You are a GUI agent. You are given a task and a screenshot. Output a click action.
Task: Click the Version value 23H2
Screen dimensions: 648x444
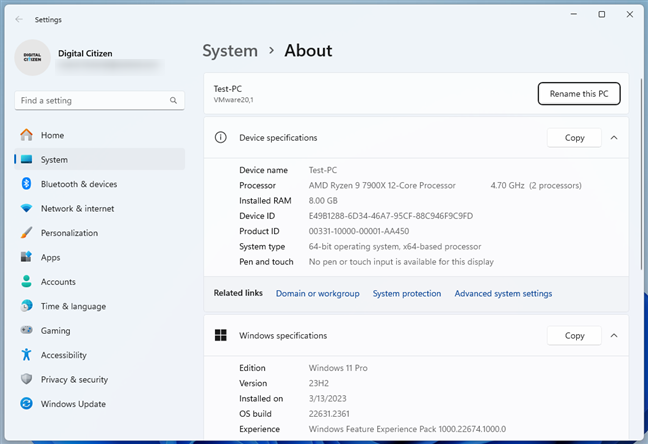[319, 383]
